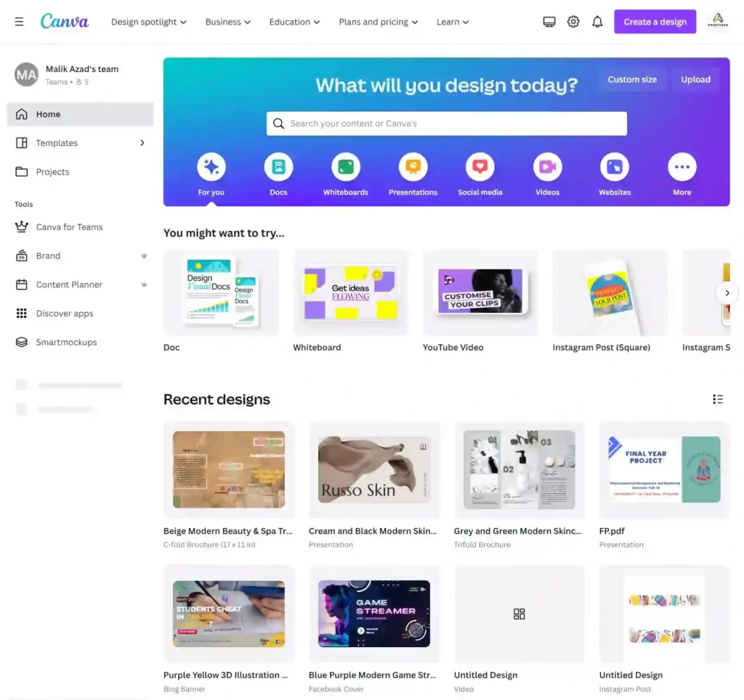This screenshot has width=744, height=700.
Task: Expand the Templates submenu arrow
Action: (142, 143)
